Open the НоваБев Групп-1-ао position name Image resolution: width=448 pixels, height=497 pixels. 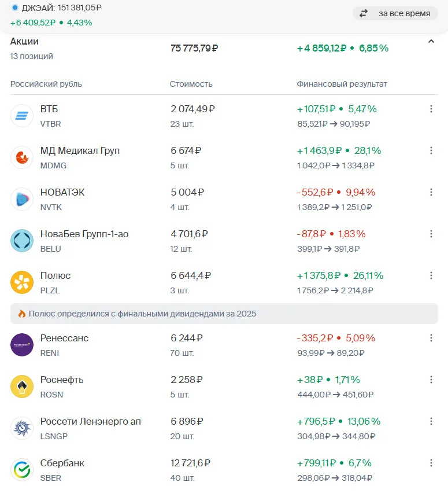84,234
